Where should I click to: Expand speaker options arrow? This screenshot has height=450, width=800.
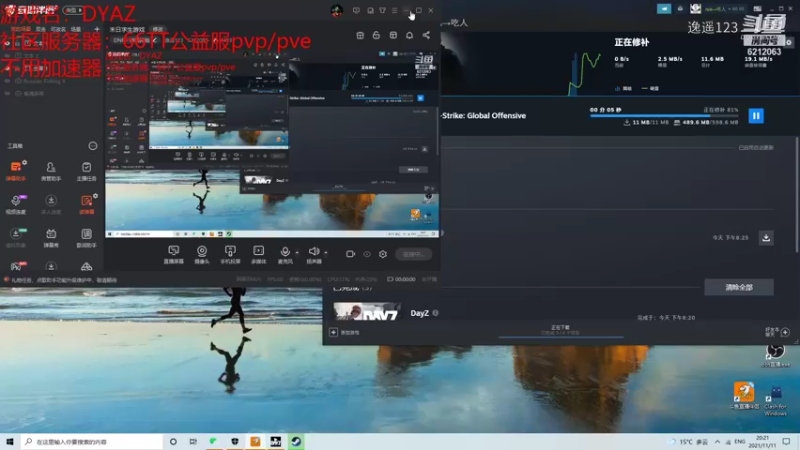326,252
